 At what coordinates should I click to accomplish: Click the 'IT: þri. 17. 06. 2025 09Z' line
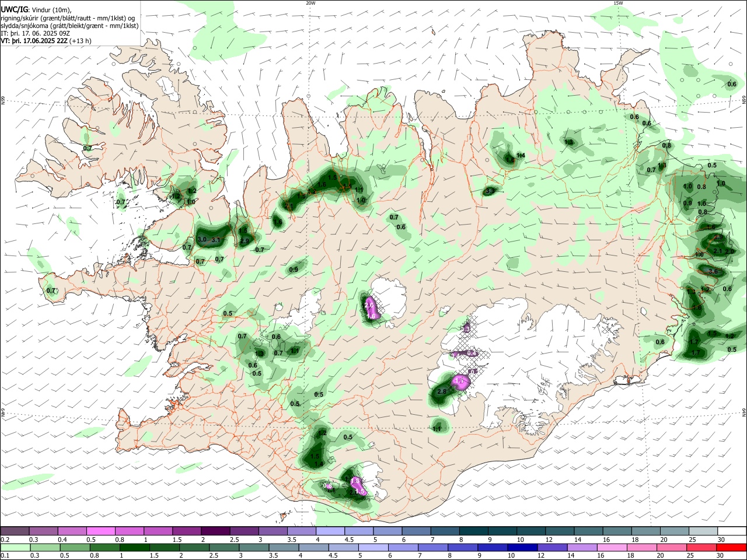coord(35,33)
